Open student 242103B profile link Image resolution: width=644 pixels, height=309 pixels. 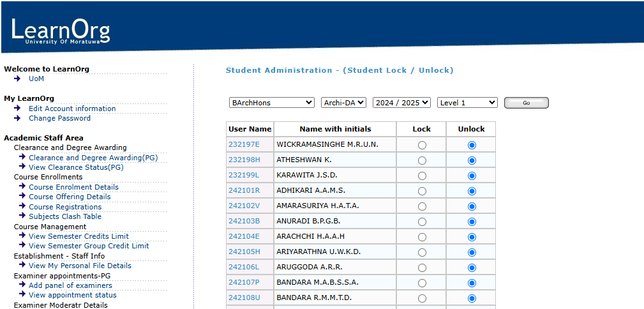point(244,221)
